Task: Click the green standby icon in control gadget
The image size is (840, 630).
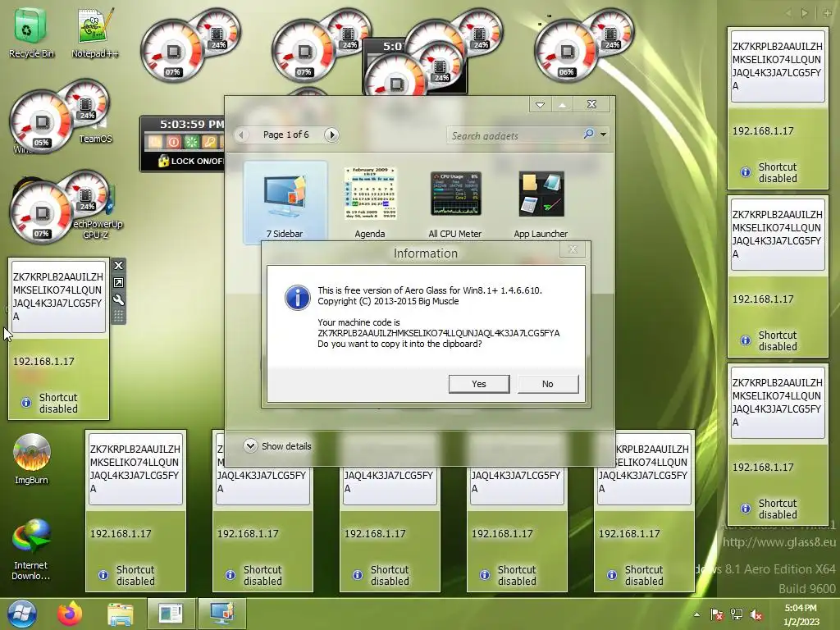Action: (191, 142)
